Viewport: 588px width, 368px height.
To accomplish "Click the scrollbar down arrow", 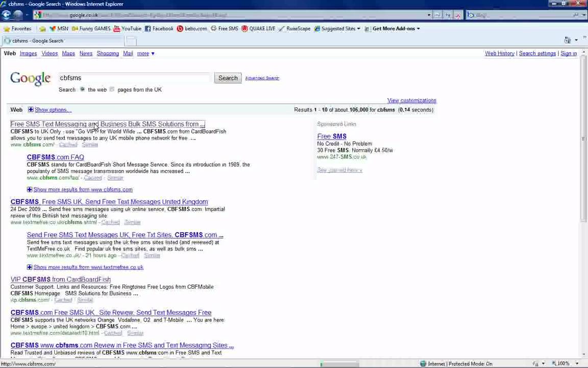I will click(583, 354).
